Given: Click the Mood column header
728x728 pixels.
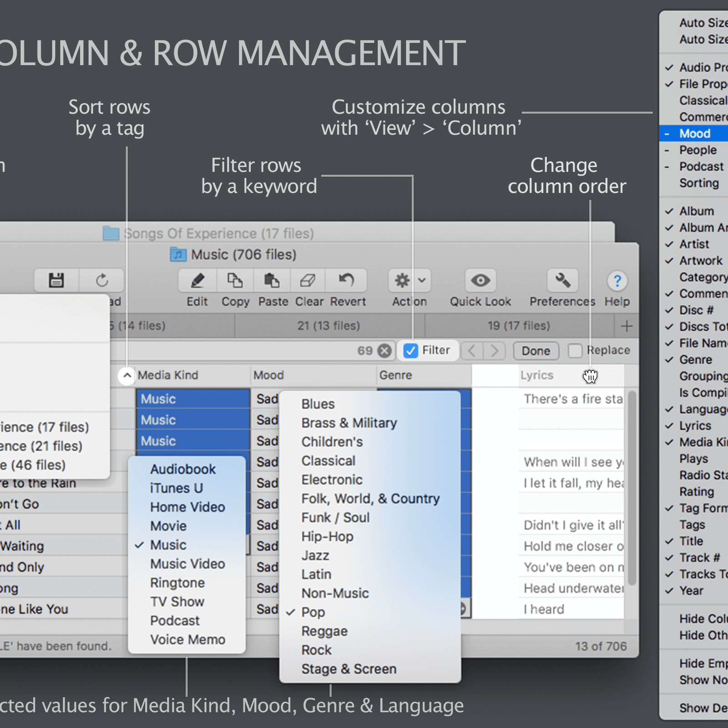Looking at the screenshot, I should [x=313, y=375].
